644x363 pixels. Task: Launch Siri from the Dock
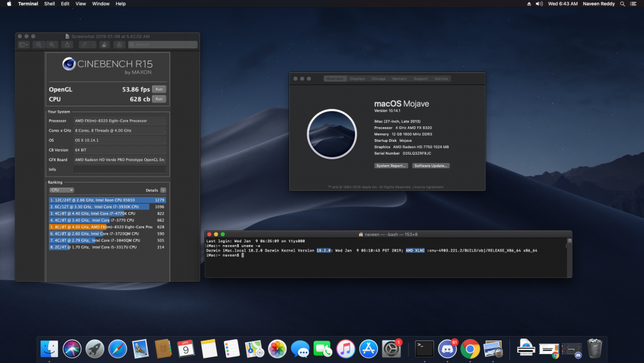(72, 349)
